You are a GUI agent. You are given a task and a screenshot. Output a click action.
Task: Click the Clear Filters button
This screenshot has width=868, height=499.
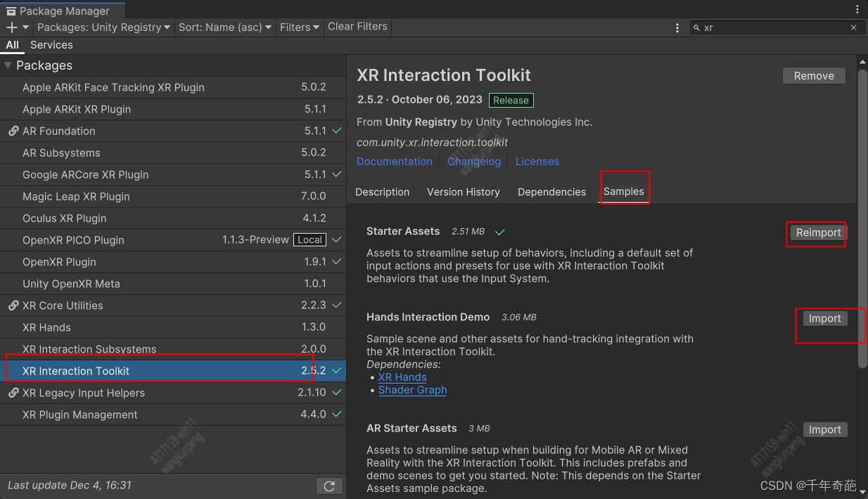[357, 27]
